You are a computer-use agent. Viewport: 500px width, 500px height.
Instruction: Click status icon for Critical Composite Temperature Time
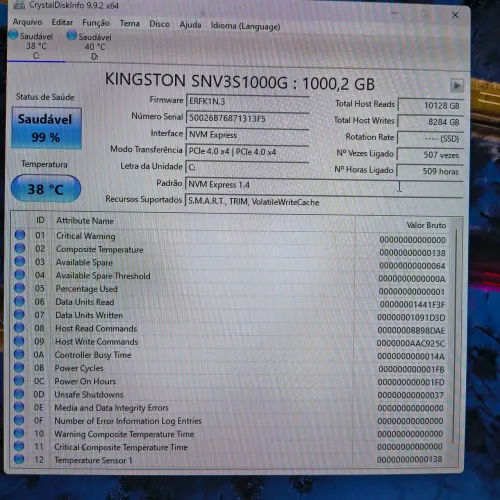(19, 446)
